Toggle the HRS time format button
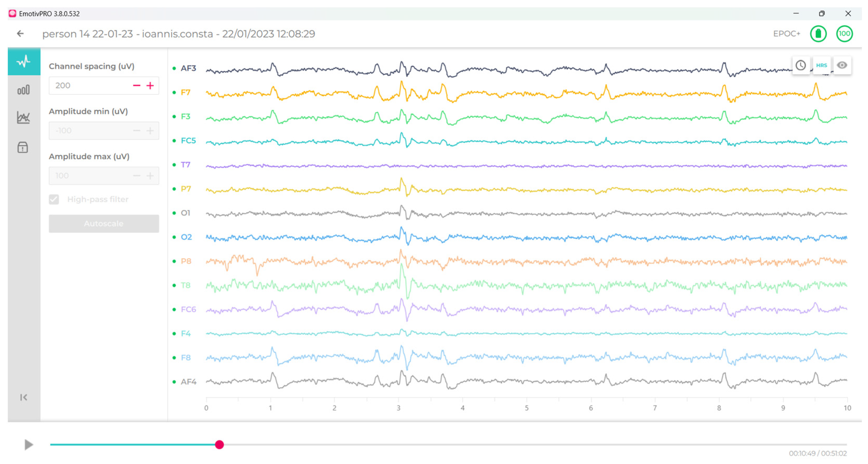The image size is (868, 464). (821, 65)
